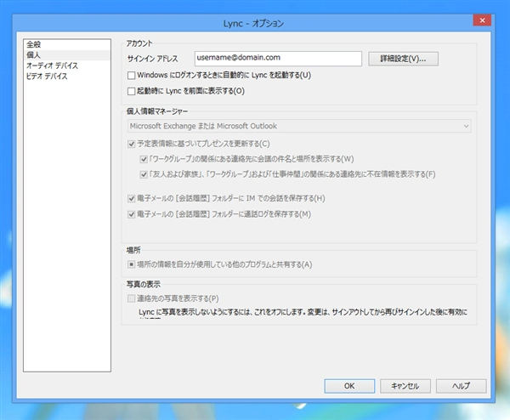Click the 場所 group label

click(133, 250)
